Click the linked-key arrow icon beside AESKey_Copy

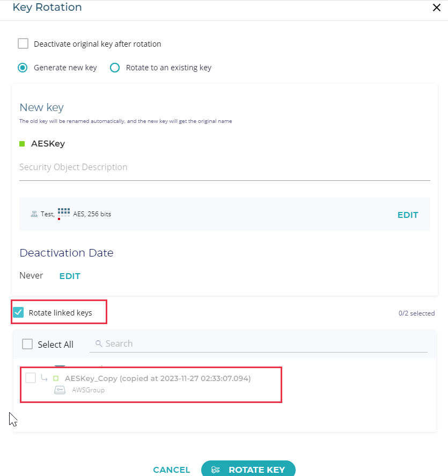click(44, 378)
